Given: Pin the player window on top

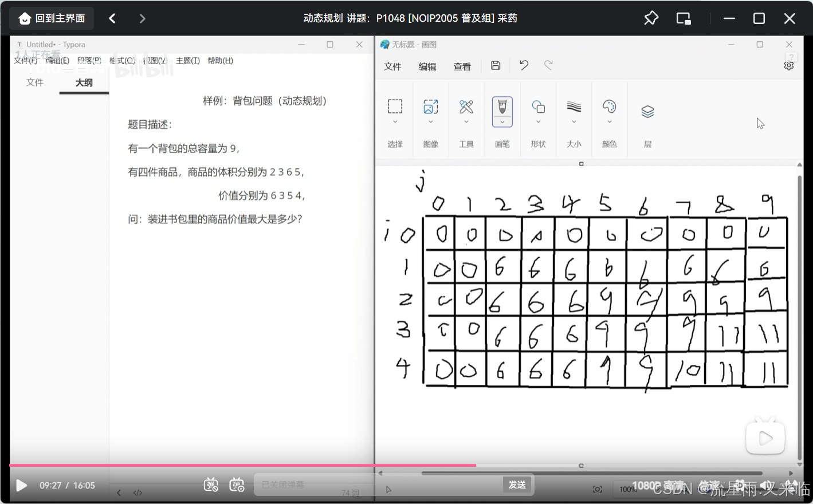Looking at the screenshot, I should pos(651,18).
